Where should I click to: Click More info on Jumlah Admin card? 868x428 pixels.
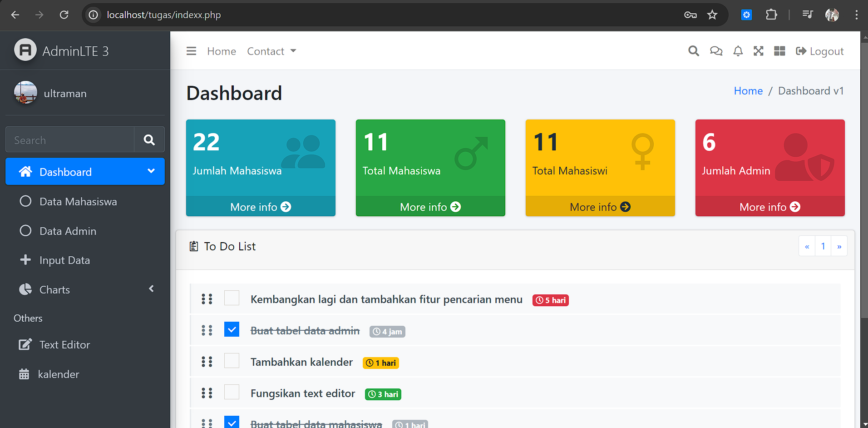[769, 207]
